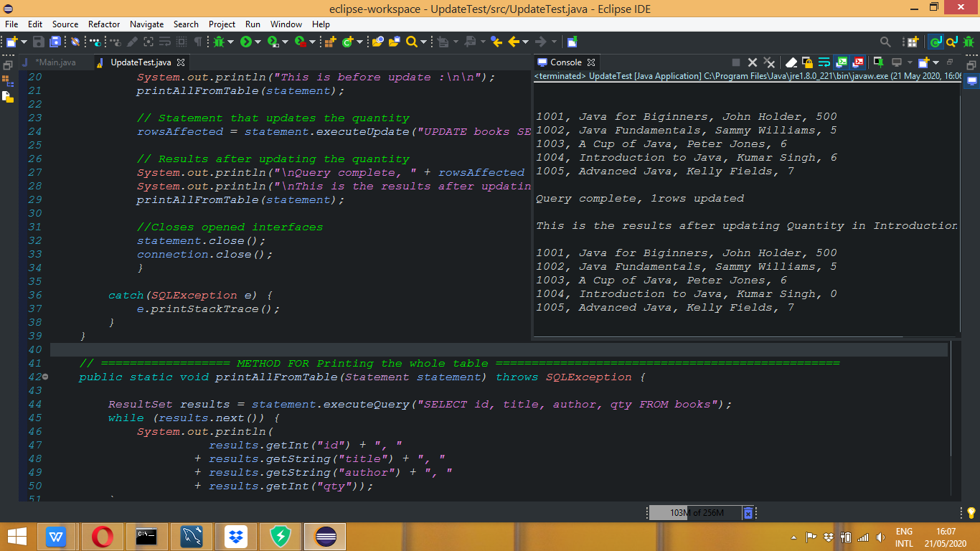Collapse the printAllFromTable method at line 42
The image size is (980, 551).
point(45,377)
